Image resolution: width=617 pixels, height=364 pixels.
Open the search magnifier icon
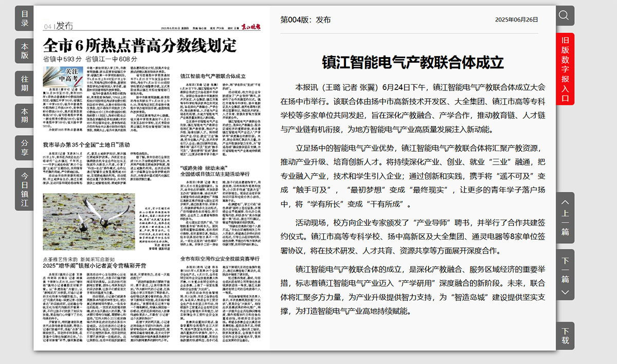point(565,15)
